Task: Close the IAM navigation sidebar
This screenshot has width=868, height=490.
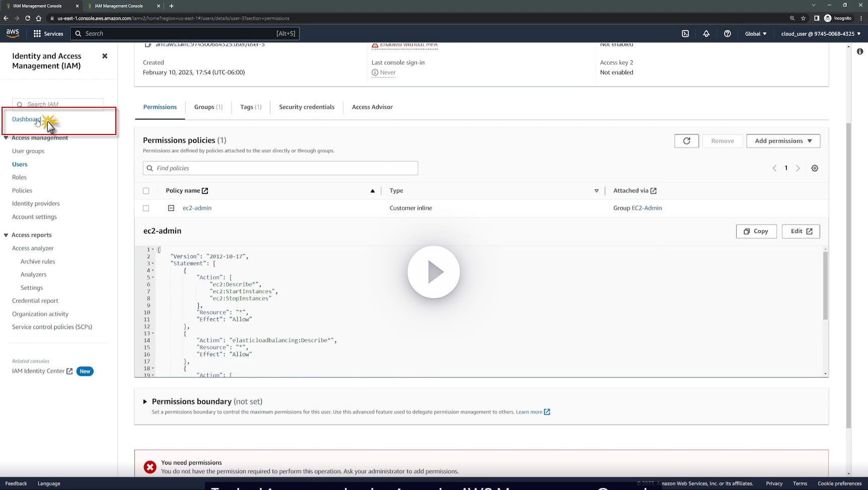Action: click(105, 56)
